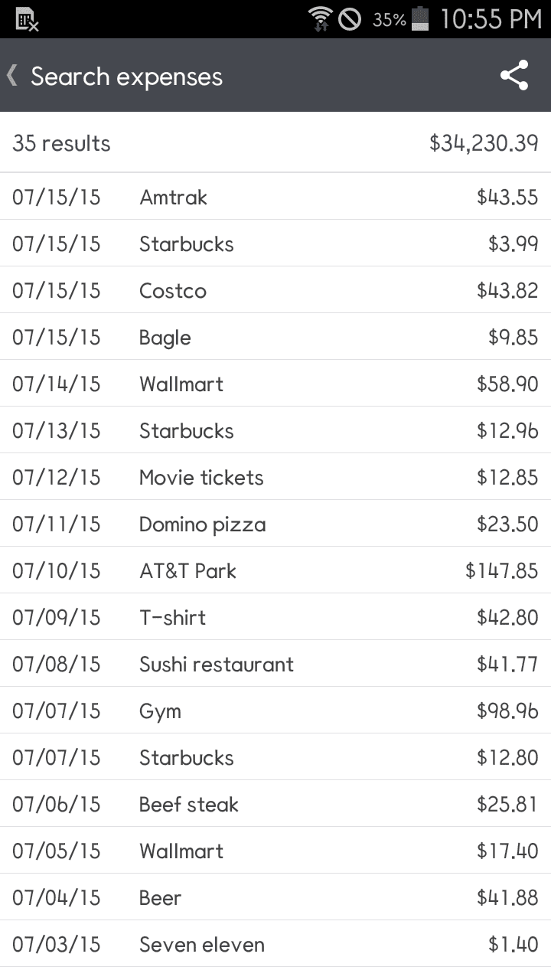Open the Movie tickets expense
551x980 pixels.
[275, 477]
